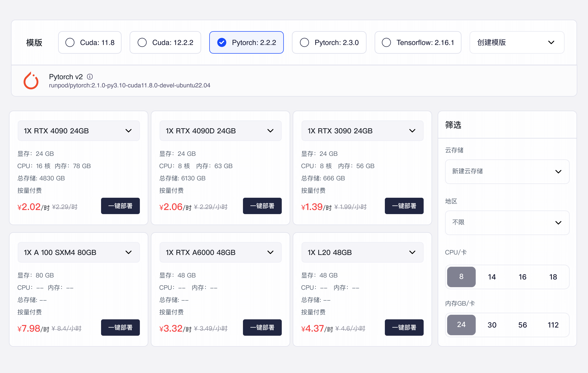
Task: Choose 18 in the CPU/卡 filter
Action: tap(553, 277)
